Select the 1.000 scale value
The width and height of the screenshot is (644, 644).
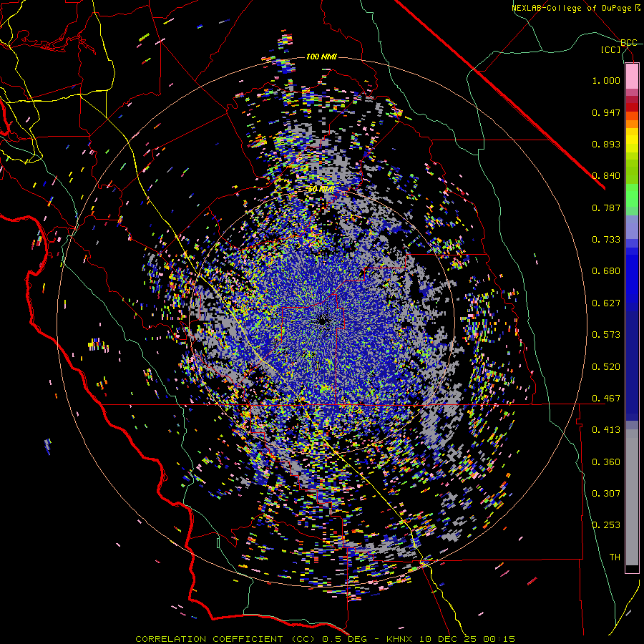click(606, 80)
